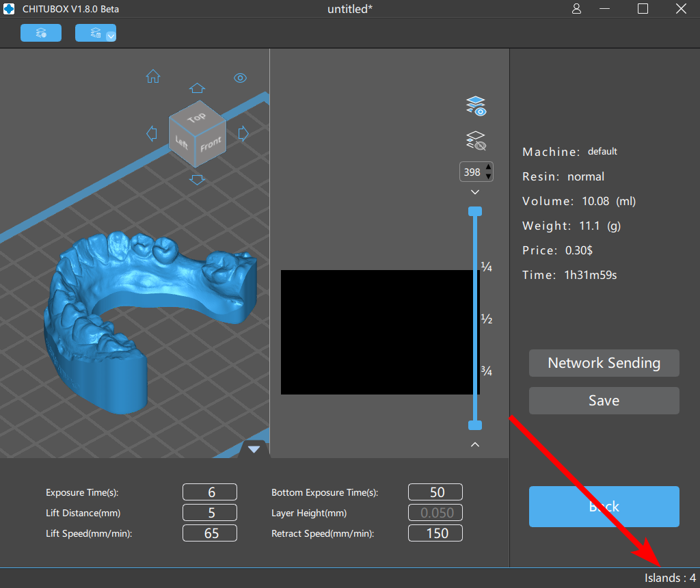
Task: Click the 'Volume: 10.08 (ml)' text
Action: 579,202
